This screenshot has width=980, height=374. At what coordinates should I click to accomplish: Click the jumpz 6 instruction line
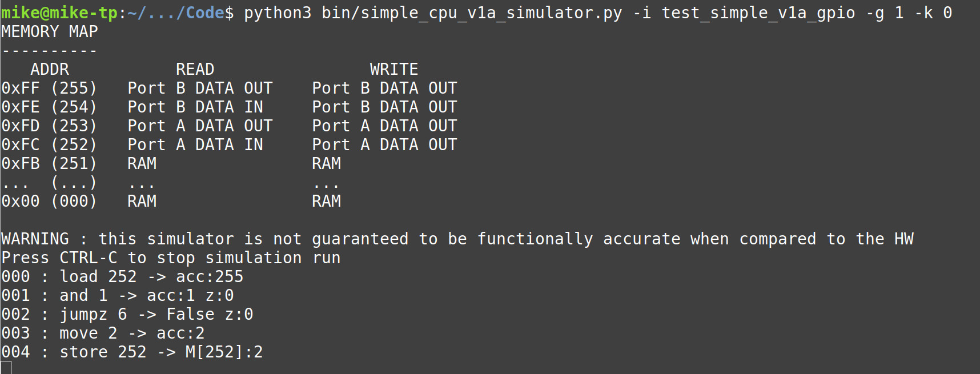(93, 314)
